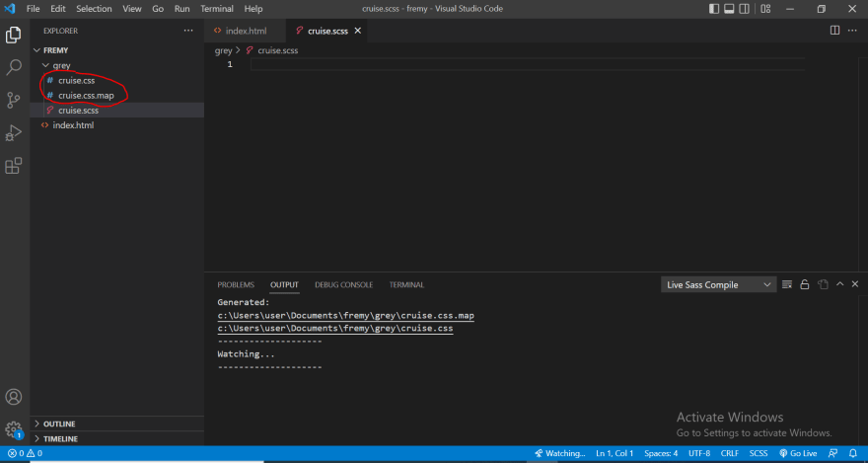Screen dimensions: 868x463
Task: Open the Run menu
Action: pyautogui.click(x=181, y=9)
